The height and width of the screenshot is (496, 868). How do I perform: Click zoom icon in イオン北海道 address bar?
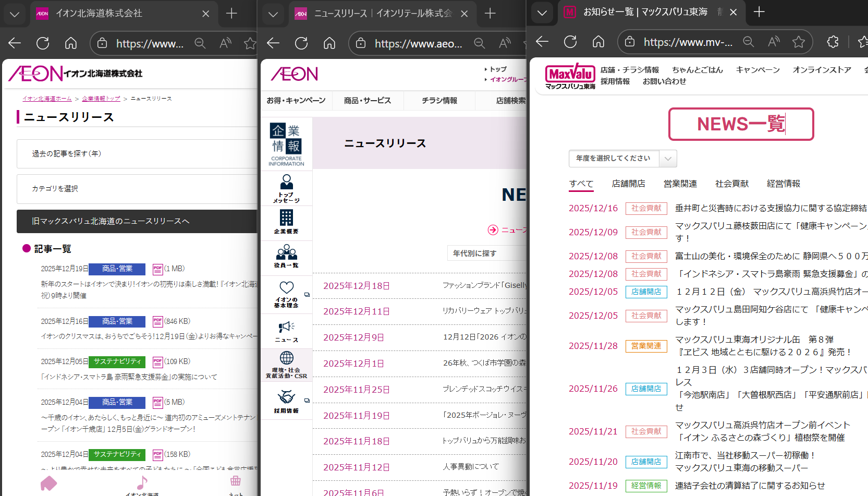[x=200, y=43]
